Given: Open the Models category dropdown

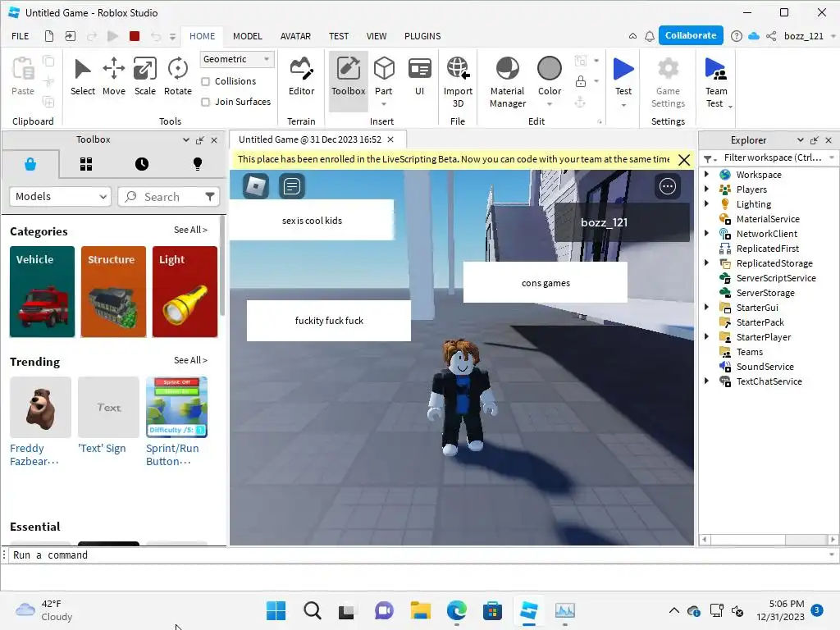Looking at the screenshot, I should [60, 197].
